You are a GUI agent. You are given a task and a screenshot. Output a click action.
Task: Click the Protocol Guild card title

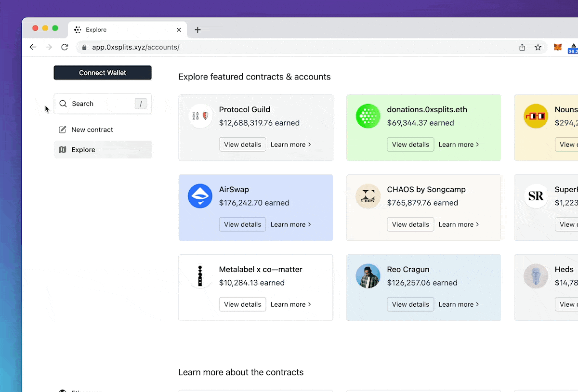(245, 109)
